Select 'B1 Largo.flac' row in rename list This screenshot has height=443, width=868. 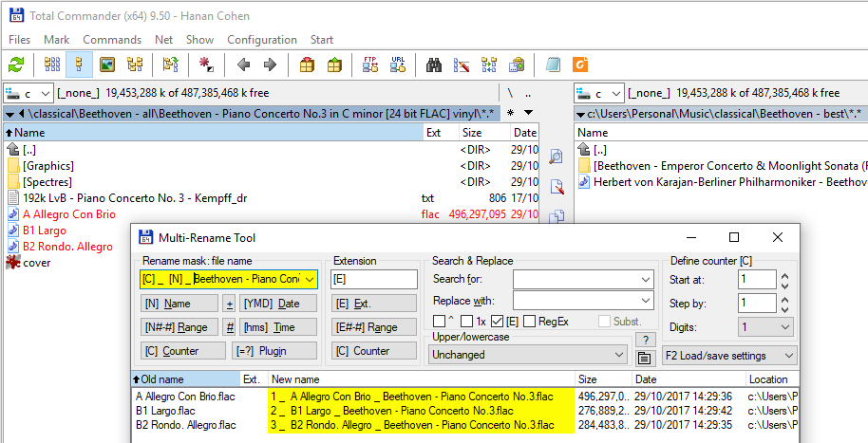465,411
